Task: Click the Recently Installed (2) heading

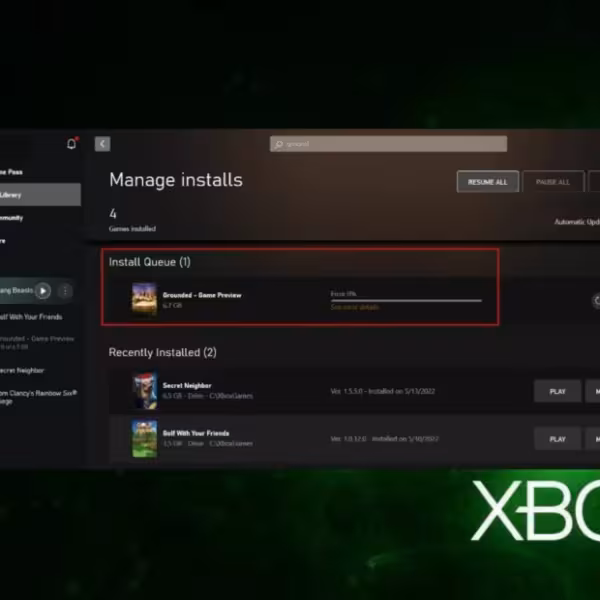Action: click(x=163, y=352)
